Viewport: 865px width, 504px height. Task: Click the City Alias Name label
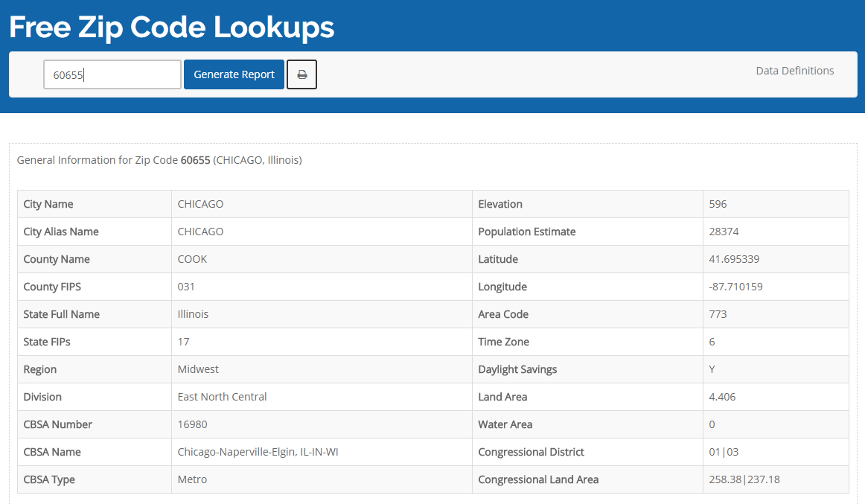point(61,232)
